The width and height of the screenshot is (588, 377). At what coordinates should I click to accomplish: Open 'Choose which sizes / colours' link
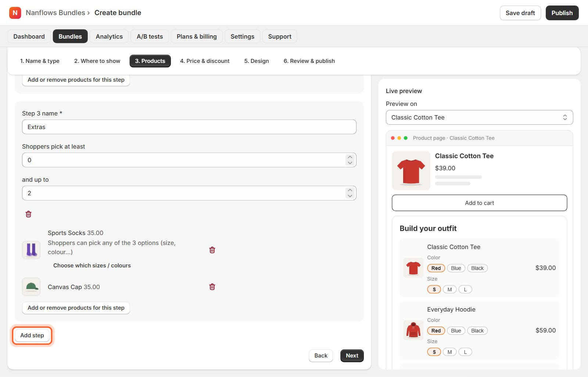pyautogui.click(x=92, y=266)
